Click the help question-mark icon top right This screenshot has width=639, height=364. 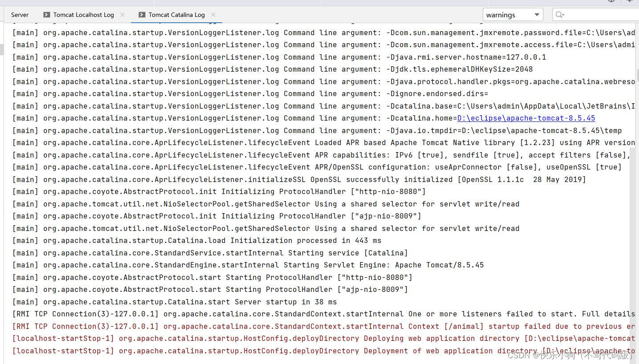click(611, 1)
